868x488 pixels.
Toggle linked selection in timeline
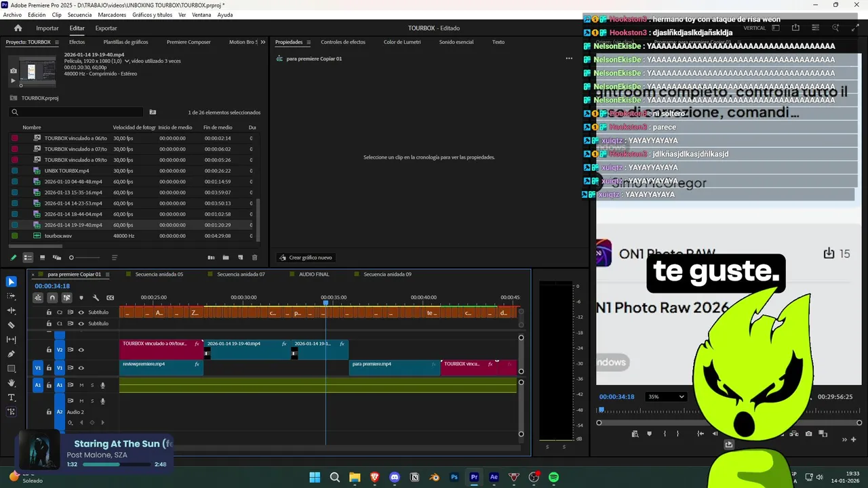click(66, 298)
